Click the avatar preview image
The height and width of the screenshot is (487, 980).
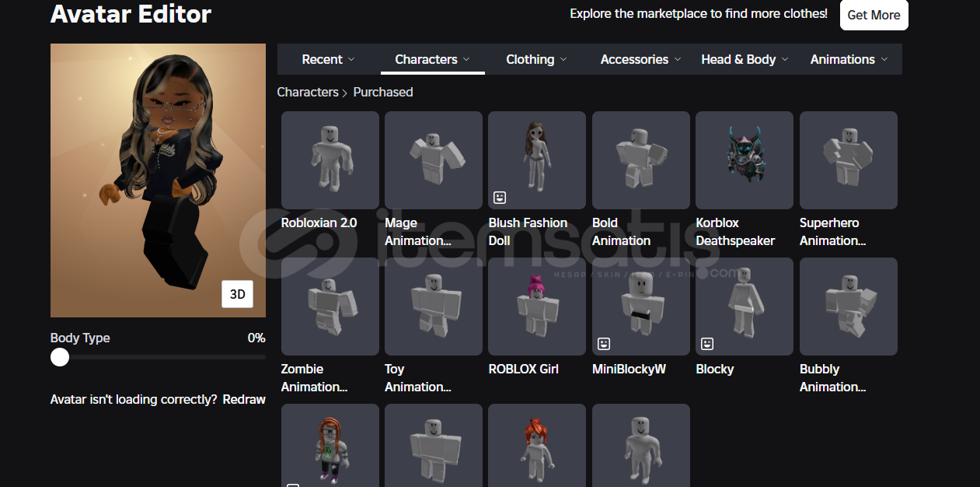158,180
